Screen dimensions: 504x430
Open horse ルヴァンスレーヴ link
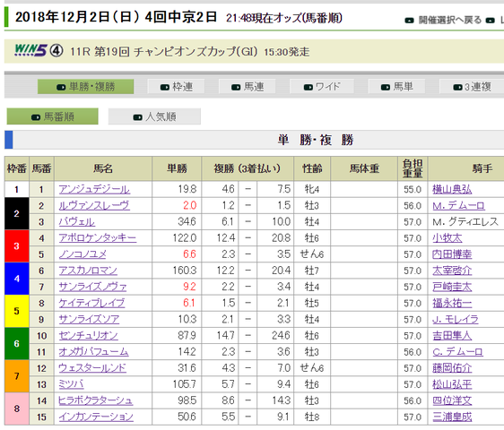pyautogui.click(x=94, y=205)
